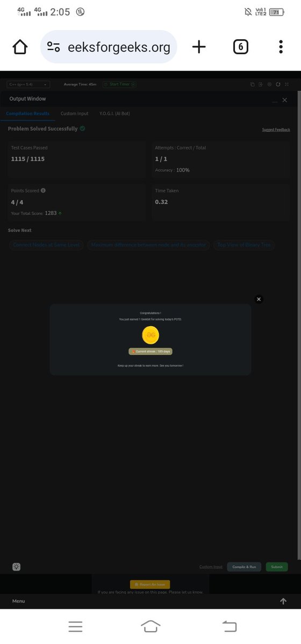Open the Menu at page bottom
This screenshot has width=301, height=644.
pyautogui.click(x=18, y=601)
